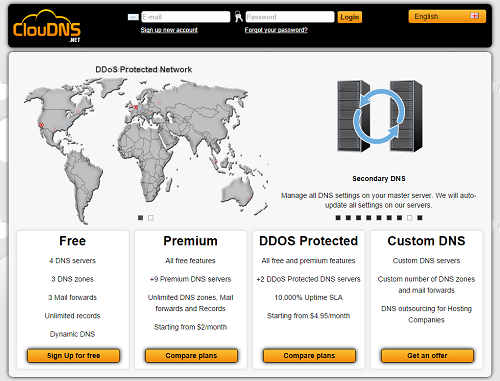This screenshot has height=381, width=500.
Task: Click the Secondary DNS servers sync image
Action: click(x=379, y=116)
